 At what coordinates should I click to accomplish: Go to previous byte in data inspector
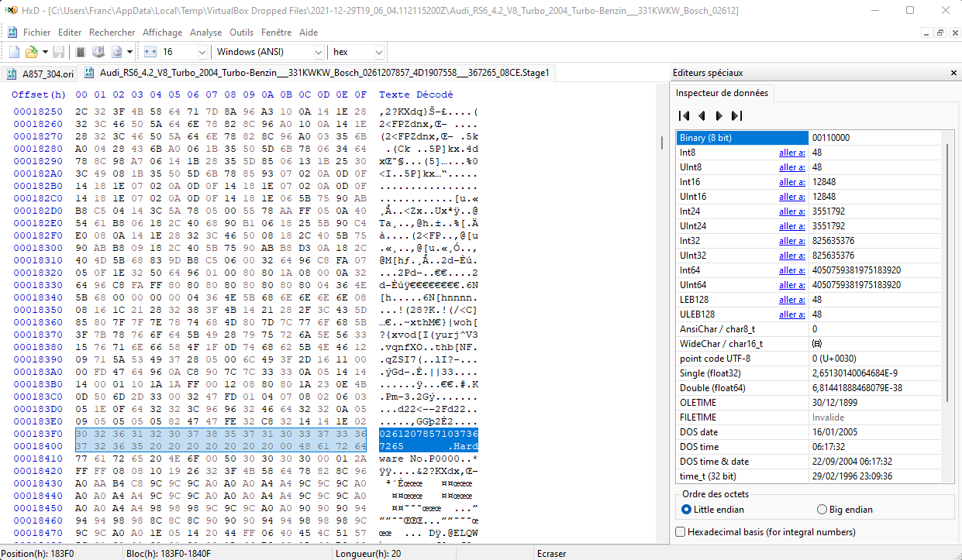coord(702,116)
